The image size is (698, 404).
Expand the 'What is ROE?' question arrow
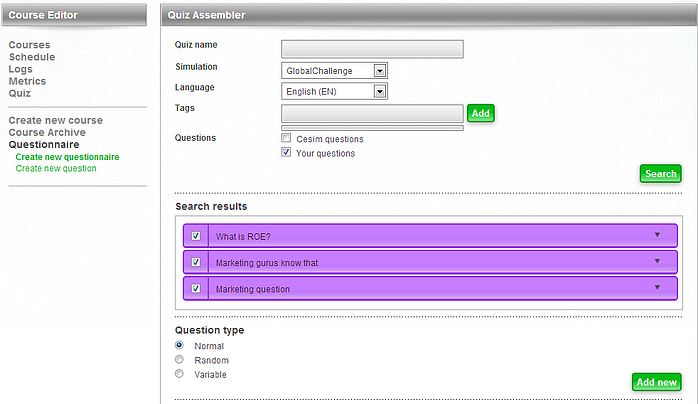657,234
